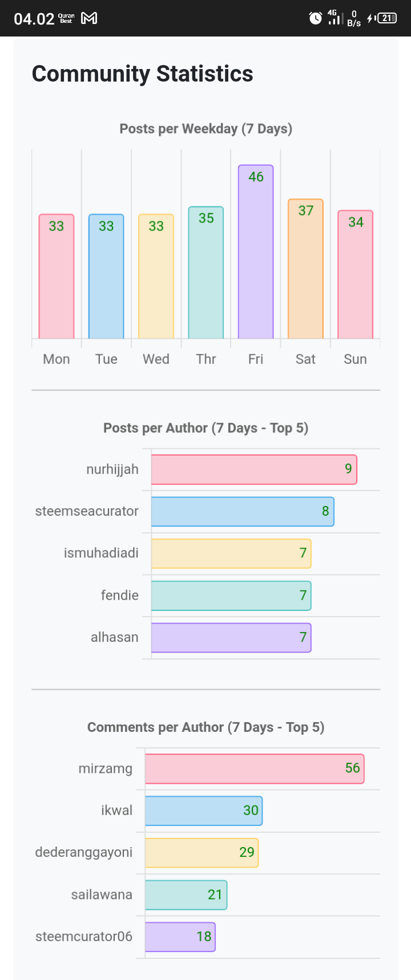
Task: Select steemcurator06's bar with 18 comments
Action: click(180, 937)
